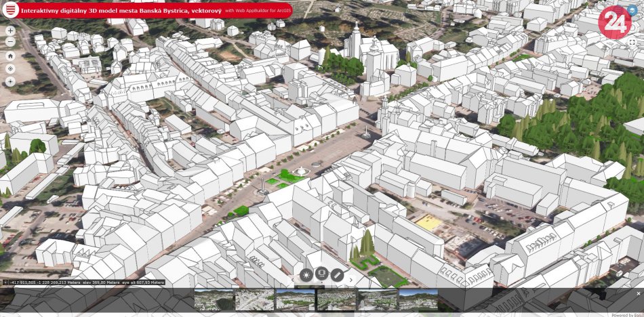644x317 pixels.
Task: Close the bookmark thumbnail strip
Action: [638, 293]
